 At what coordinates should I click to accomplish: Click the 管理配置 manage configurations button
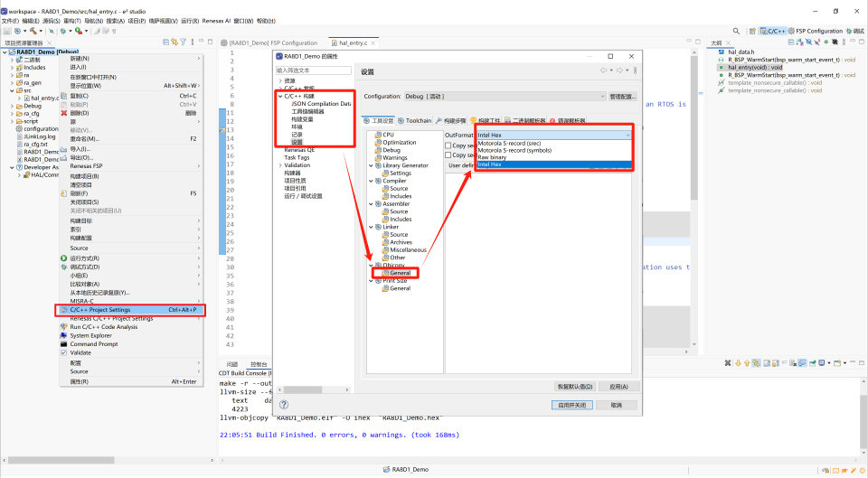pos(623,97)
